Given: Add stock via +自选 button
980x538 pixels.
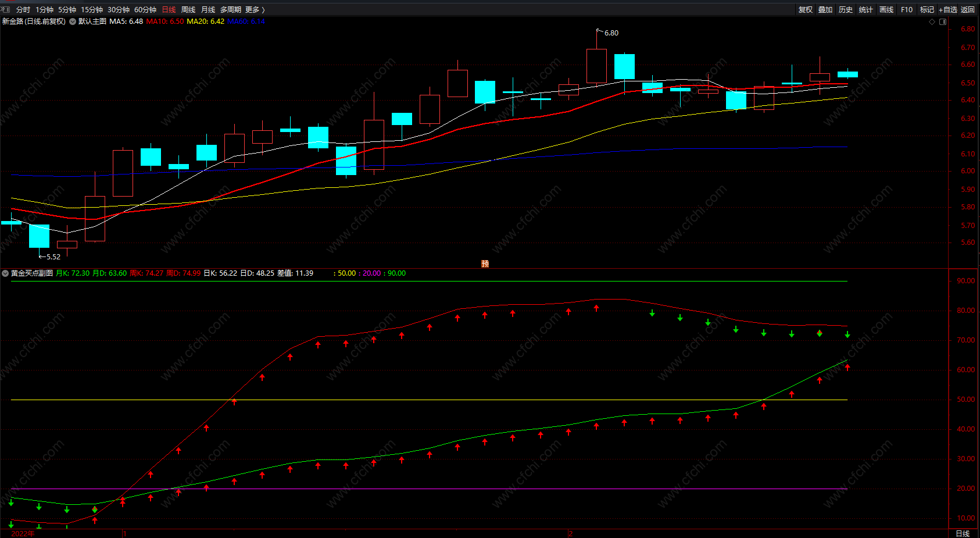Looking at the screenshot, I should tap(947, 9).
